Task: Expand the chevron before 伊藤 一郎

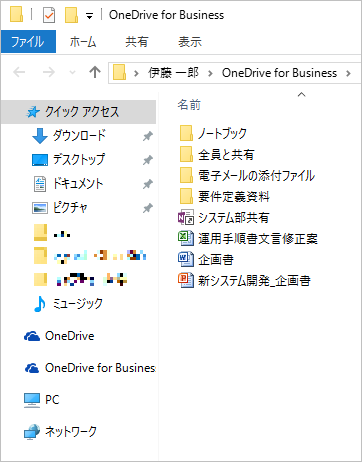Action: [136, 73]
